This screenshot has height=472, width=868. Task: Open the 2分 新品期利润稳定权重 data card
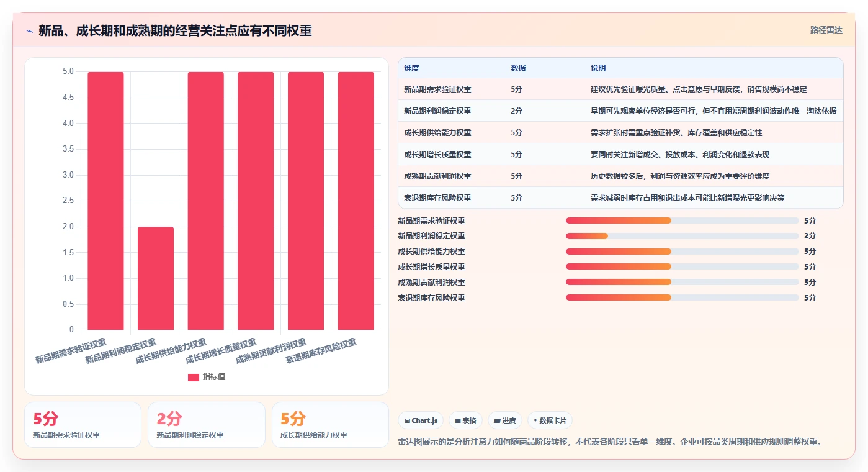[x=207, y=425]
